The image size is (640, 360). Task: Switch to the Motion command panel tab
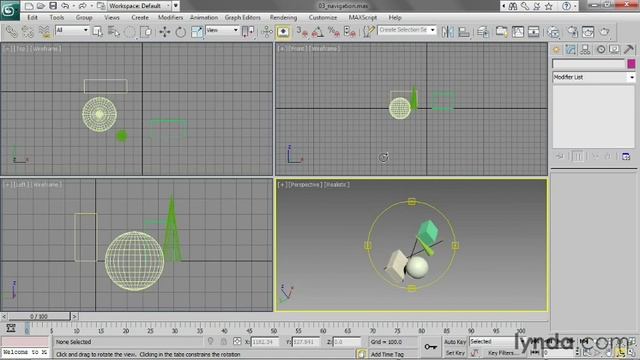click(600, 50)
